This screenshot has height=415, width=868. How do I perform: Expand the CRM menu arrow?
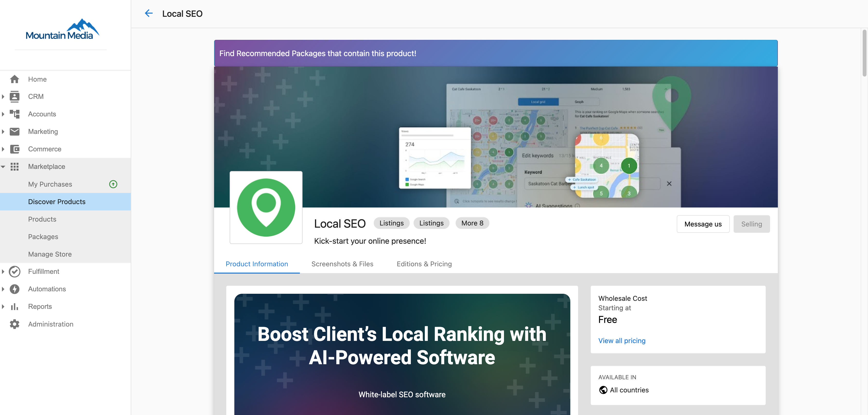click(x=3, y=97)
